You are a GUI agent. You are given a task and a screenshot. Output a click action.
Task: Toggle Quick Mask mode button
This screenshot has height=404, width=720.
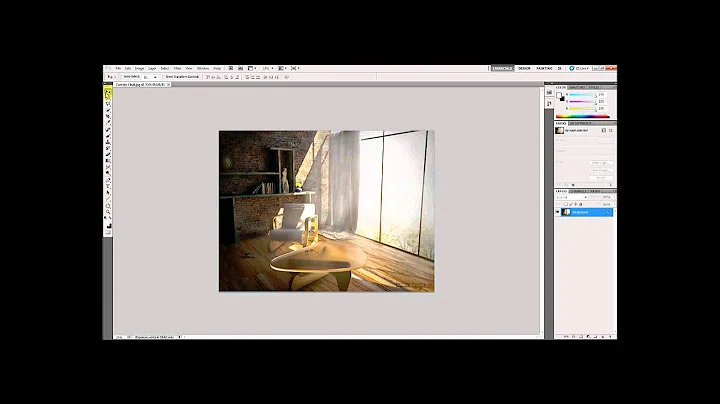point(108,232)
